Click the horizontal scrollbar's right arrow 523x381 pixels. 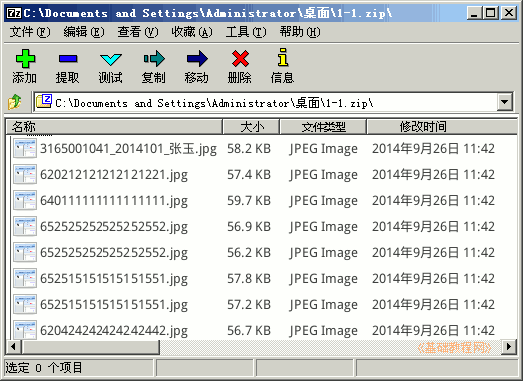tap(509, 347)
